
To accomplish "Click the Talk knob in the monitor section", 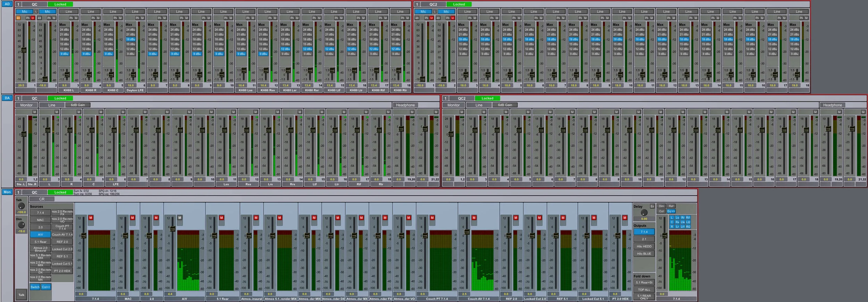I will [x=21, y=206].
